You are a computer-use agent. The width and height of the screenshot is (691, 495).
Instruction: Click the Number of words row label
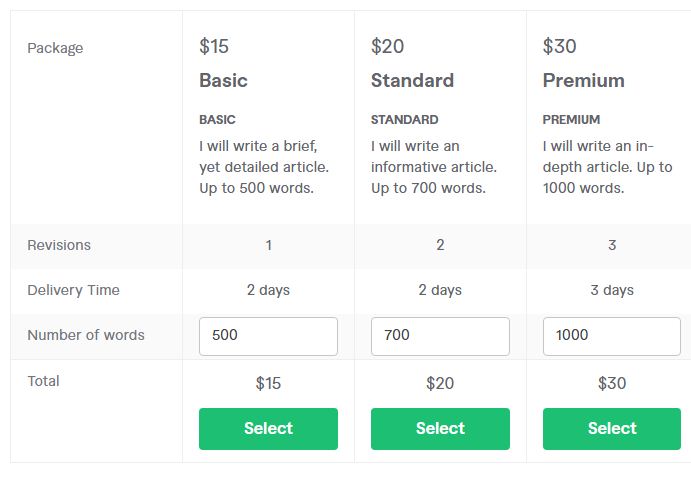pyautogui.click(x=86, y=335)
